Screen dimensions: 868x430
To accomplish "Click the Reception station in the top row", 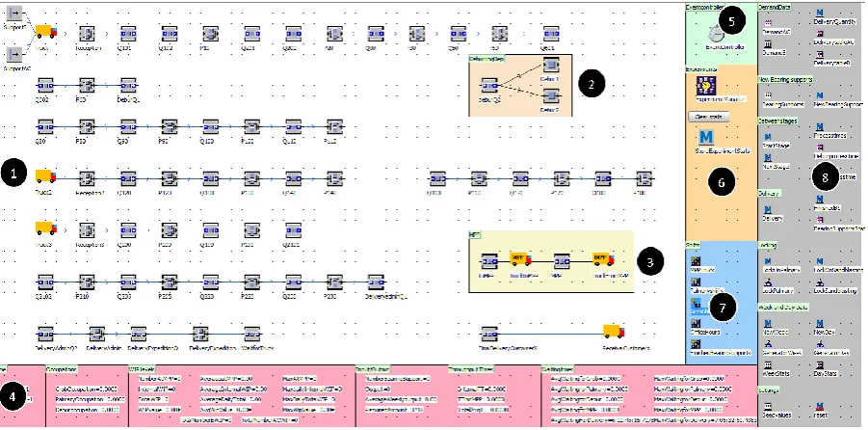I will (x=88, y=35).
